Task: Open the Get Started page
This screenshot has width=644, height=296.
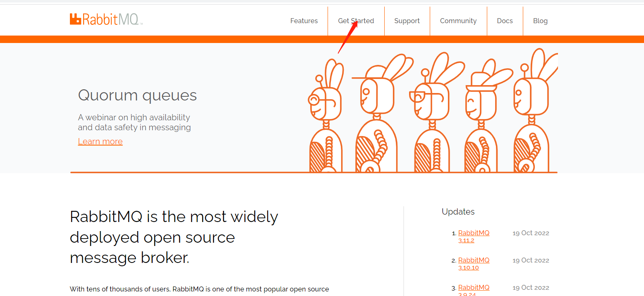Action: coord(356,21)
